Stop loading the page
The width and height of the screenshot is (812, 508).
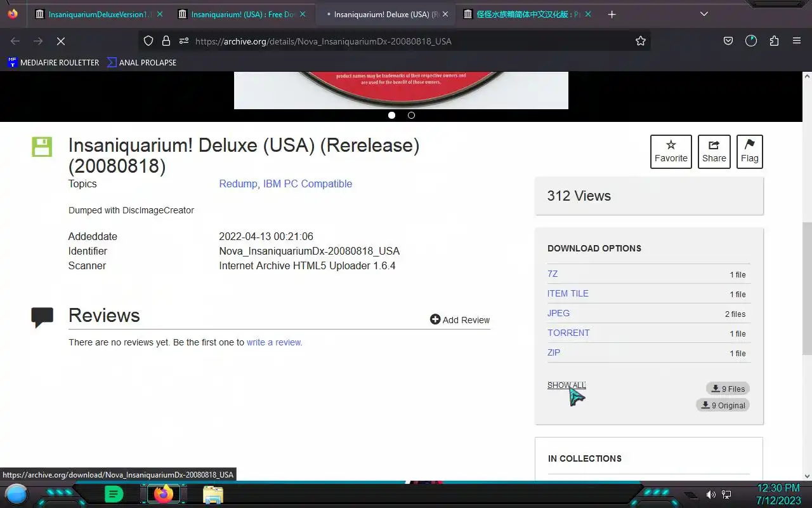[61, 41]
